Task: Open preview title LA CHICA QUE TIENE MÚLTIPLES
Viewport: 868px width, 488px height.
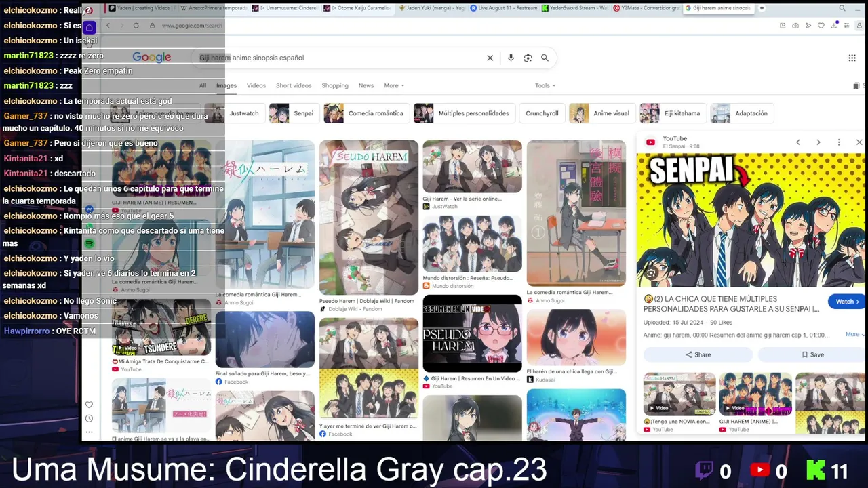Action: click(x=732, y=304)
